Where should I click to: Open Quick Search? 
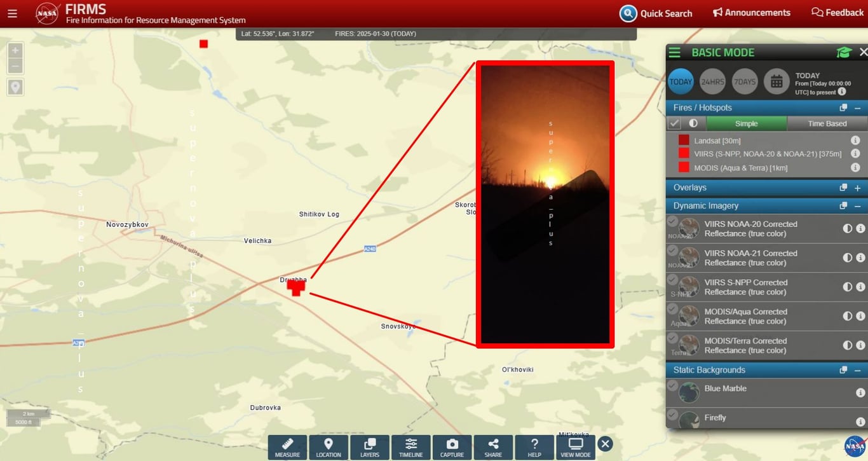click(x=656, y=13)
